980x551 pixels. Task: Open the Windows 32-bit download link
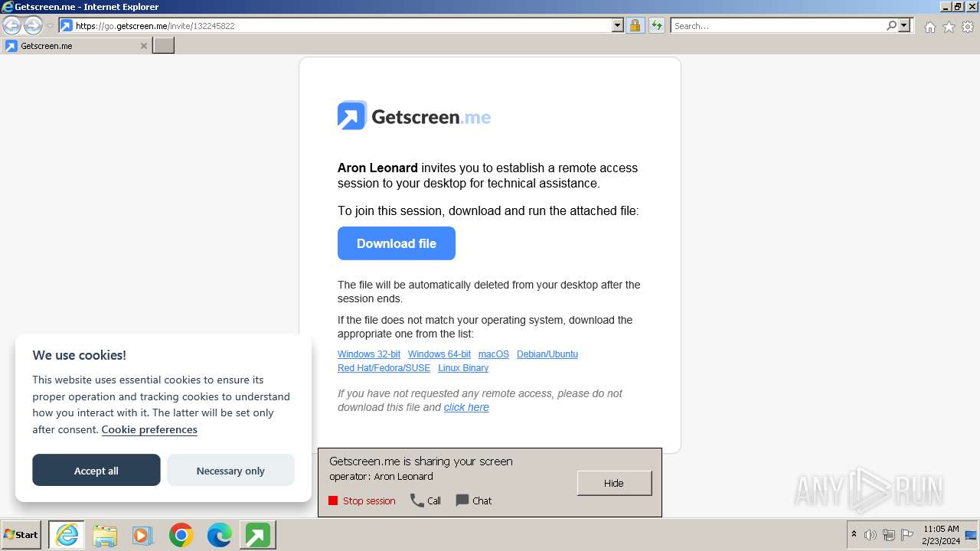click(x=369, y=354)
